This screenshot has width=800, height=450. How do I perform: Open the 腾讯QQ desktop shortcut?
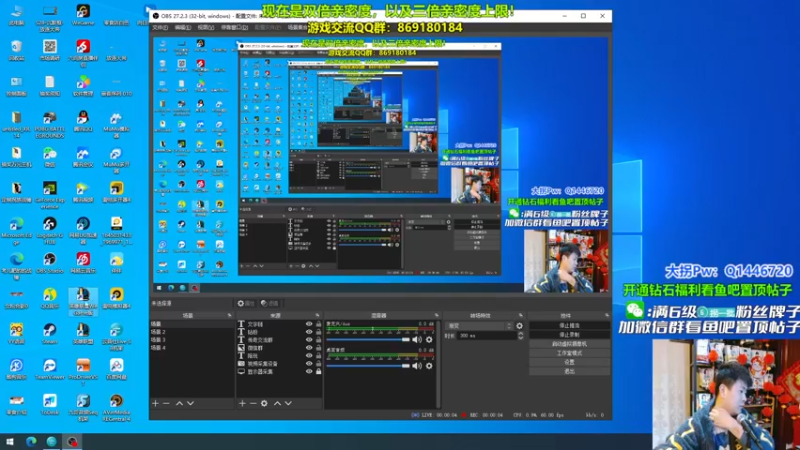(x=83, y=121)
